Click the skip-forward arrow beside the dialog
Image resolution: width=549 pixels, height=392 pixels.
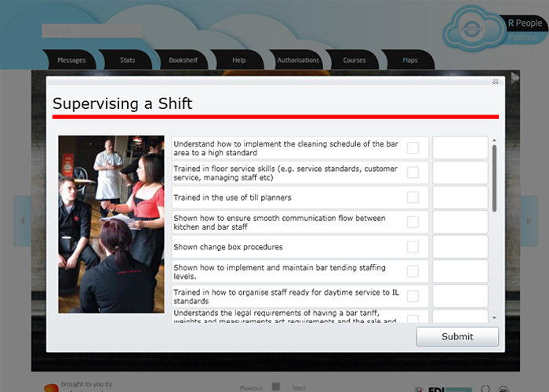515,78
